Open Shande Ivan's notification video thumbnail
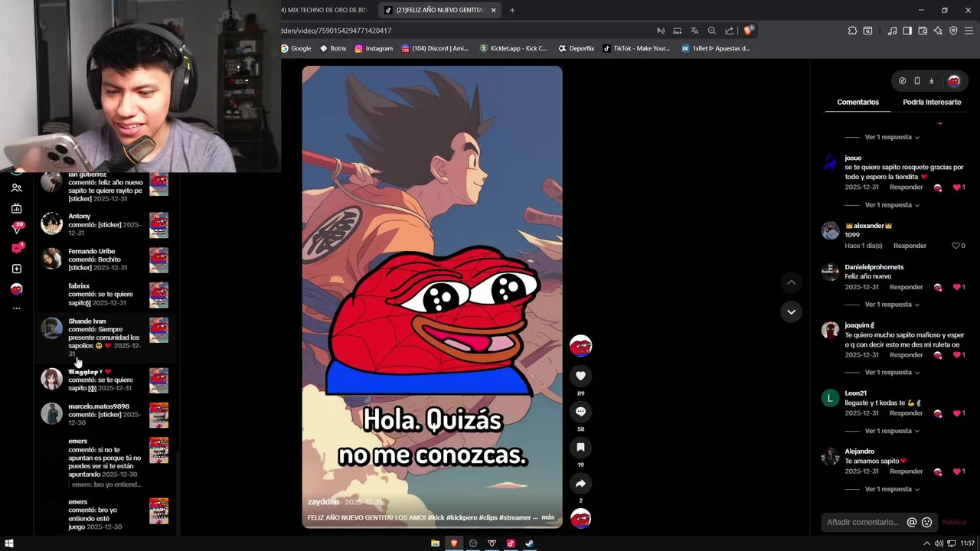Image resolution: width=980 pixels, height=551 pixels. click(158, 330)
